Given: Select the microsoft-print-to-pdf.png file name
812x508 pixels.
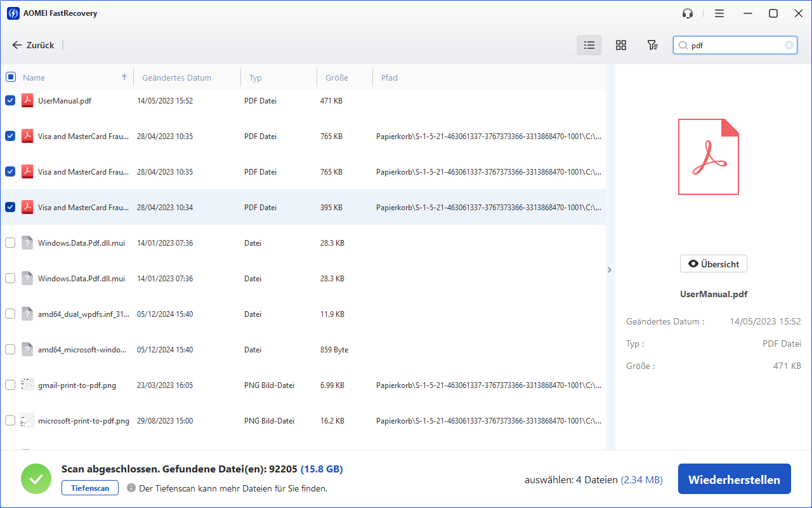Looking at the screenshot, I should [84, 420].
